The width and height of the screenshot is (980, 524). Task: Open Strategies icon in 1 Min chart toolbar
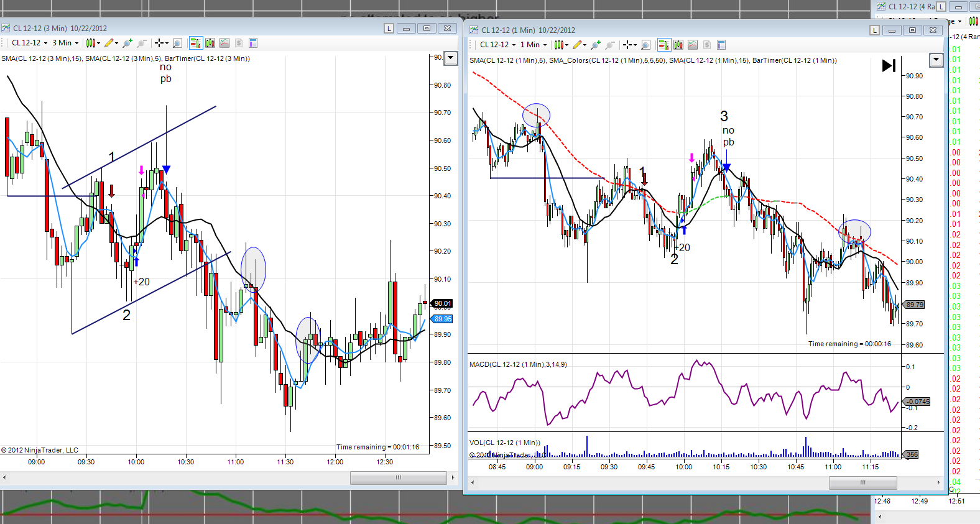693,45
